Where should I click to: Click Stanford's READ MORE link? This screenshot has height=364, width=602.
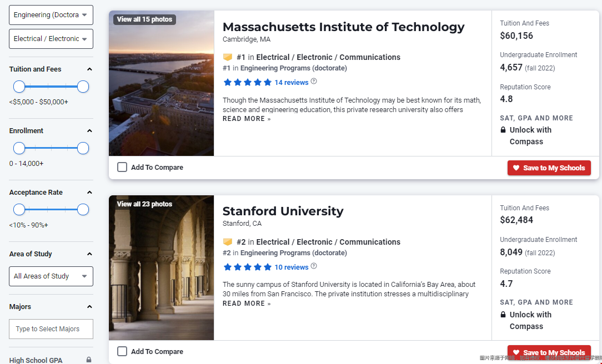click(247, 304)
